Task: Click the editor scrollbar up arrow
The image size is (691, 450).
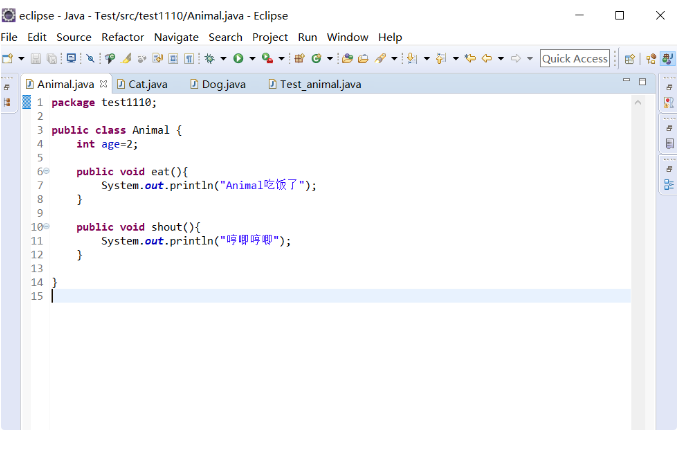Action: coord(638,103)
